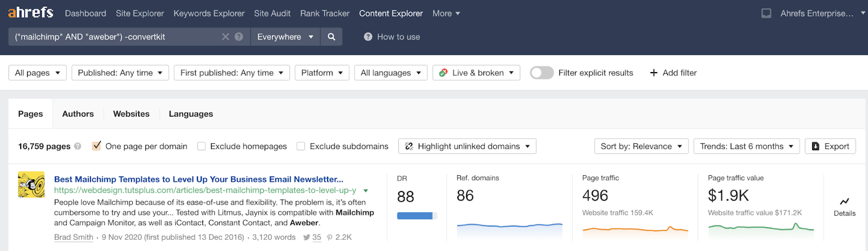Image resolution: width=868 pixels, height=251 pixels.
Task: Click the search help question mark icon
Action: pyautogui.click(x=239, y=37)
